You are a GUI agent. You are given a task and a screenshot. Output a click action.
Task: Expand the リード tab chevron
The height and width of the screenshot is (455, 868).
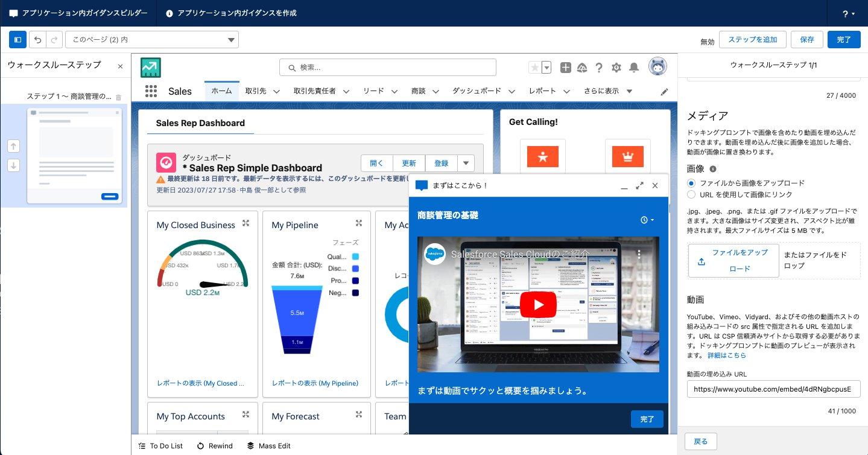coord(394,91)
